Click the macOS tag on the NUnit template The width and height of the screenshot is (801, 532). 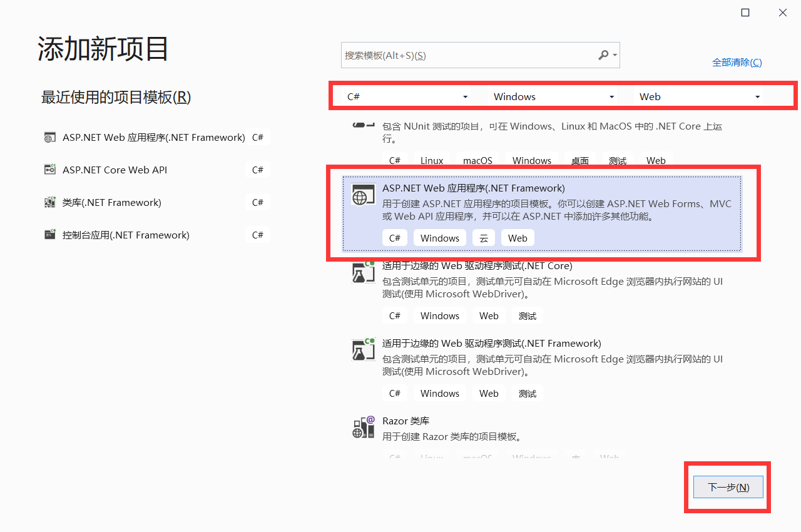pyautogui.click(x=477, y=160)
